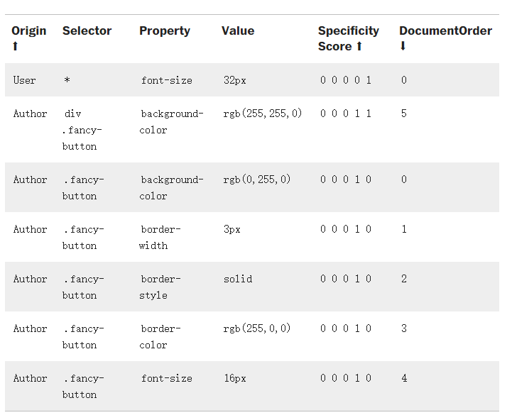Click the up arrow beside Specificity Score
The image size is (512, 420).
[x=359, y=46]
